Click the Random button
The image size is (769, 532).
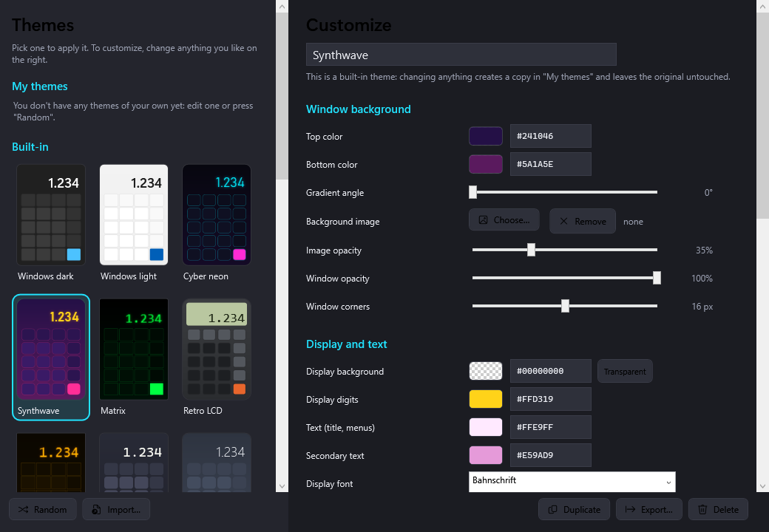[43, 510]
